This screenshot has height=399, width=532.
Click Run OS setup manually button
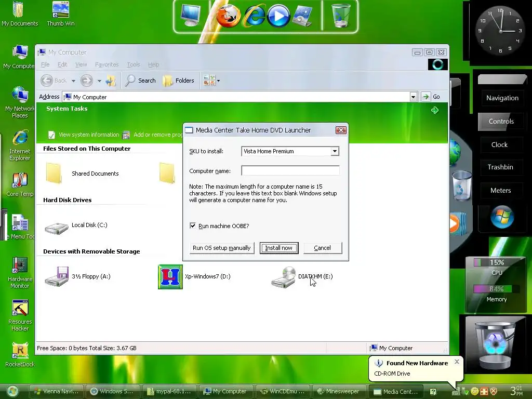221,248
